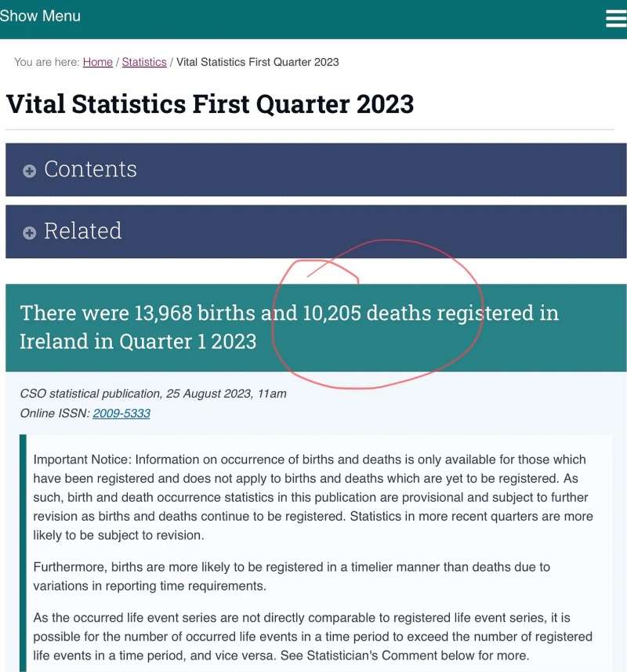Screen dimensions: 627x672
Task: Click the You are here label
Action: coord(46,62)
